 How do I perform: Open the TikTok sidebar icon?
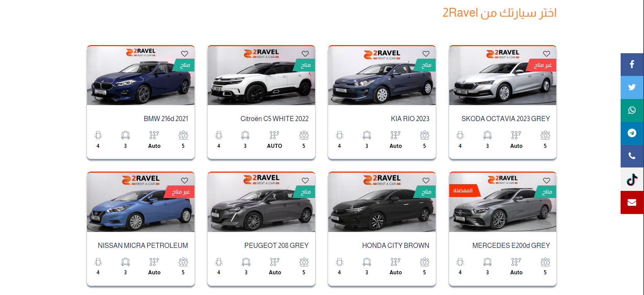tap(632, 179)
